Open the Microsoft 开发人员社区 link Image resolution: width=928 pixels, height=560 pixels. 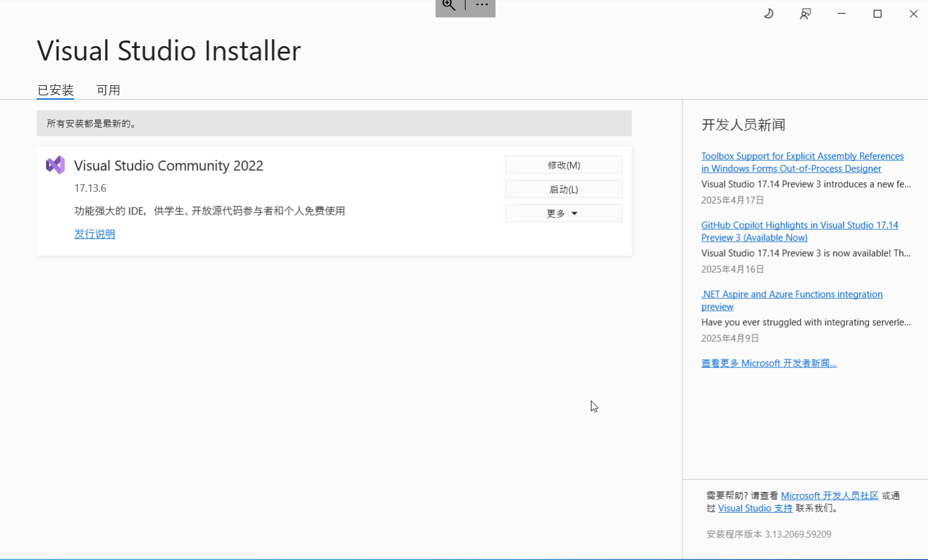click(830, 496)
